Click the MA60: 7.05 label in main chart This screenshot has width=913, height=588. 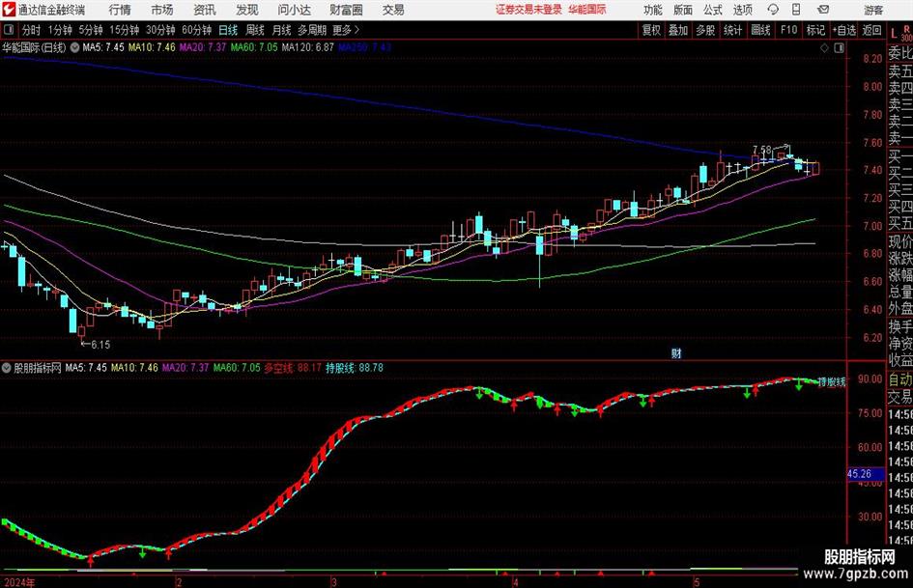tap(254, 47)
